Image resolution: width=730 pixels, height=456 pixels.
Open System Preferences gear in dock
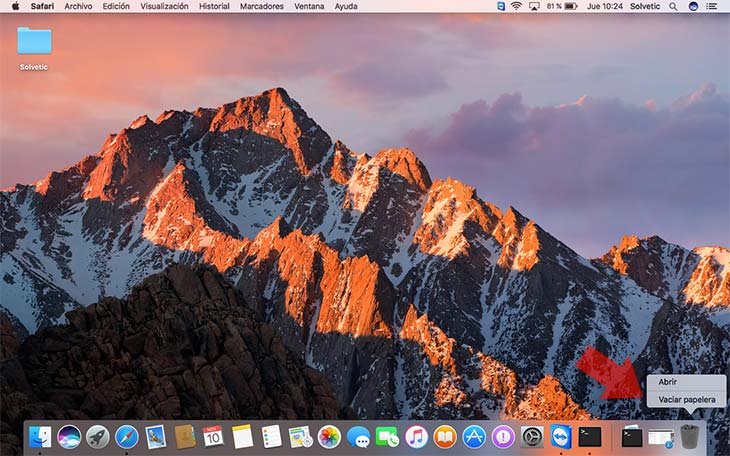coord(532,437)
